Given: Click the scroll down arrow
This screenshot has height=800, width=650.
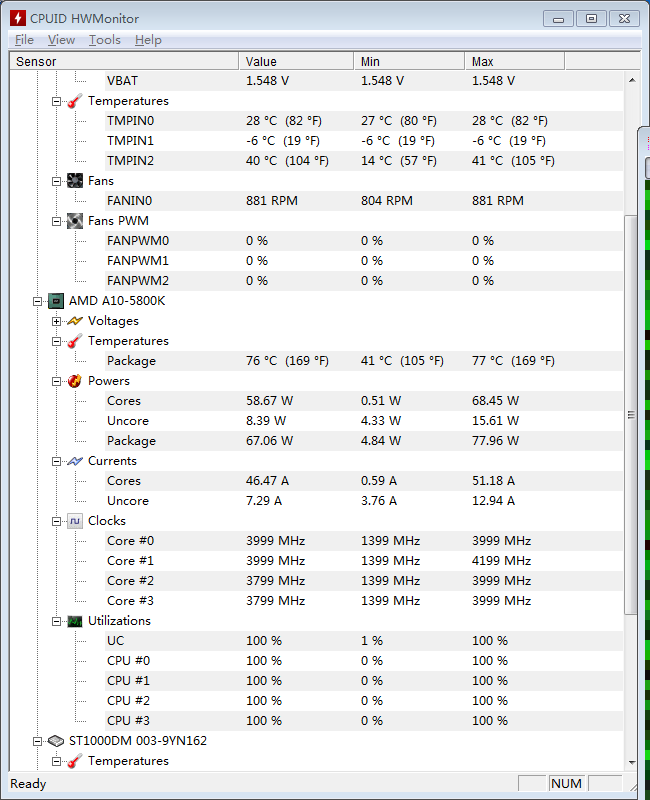Looking at the screenshot, I should tap(632, 762).
